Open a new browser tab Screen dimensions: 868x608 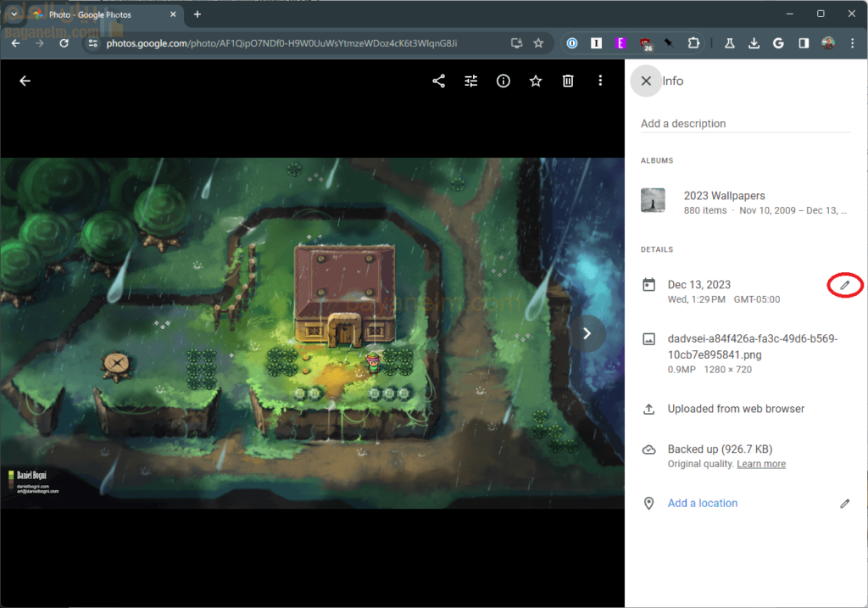coord(198,14)
